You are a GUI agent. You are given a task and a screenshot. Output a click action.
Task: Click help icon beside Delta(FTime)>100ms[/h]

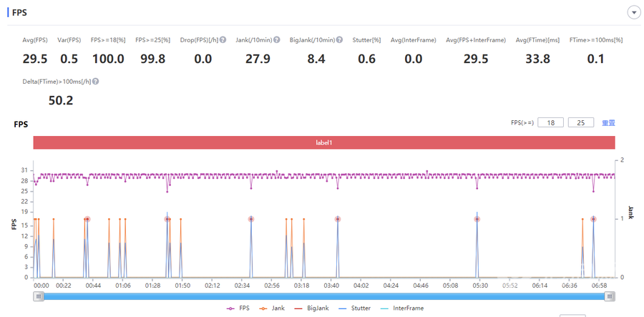coord(95,82)
